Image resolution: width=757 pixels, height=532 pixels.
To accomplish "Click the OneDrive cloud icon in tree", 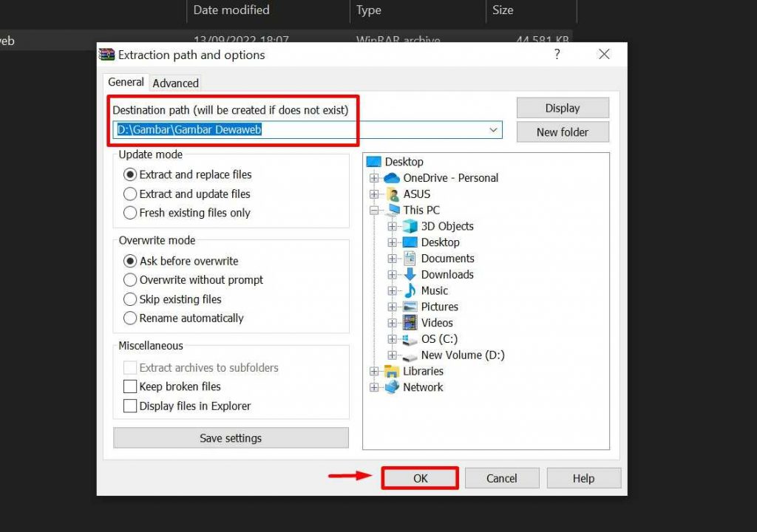I will [392, 178].
